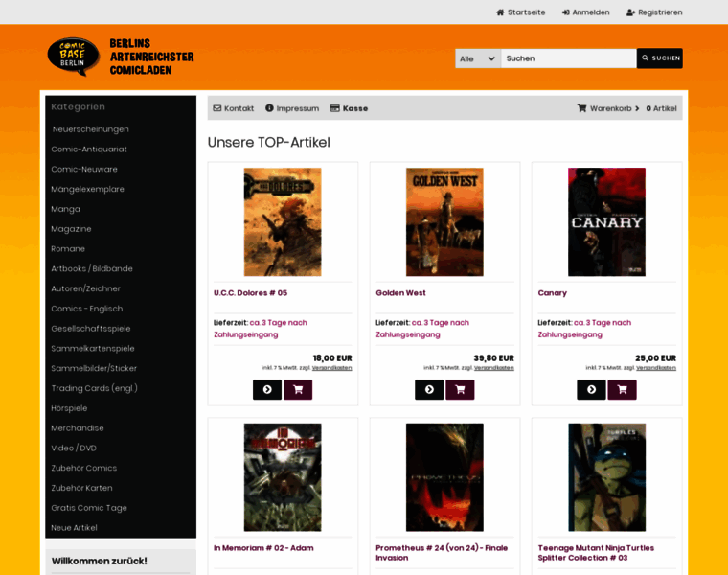Open Autoren/Zeichner category
Image resolution: width=728 pixels, height=575 pixels.
[x=85, y=288]
